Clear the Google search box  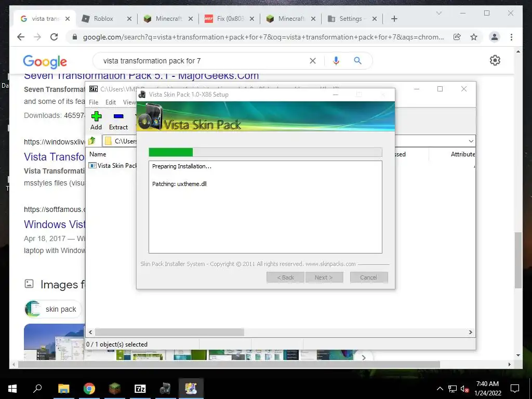(312, 61)
